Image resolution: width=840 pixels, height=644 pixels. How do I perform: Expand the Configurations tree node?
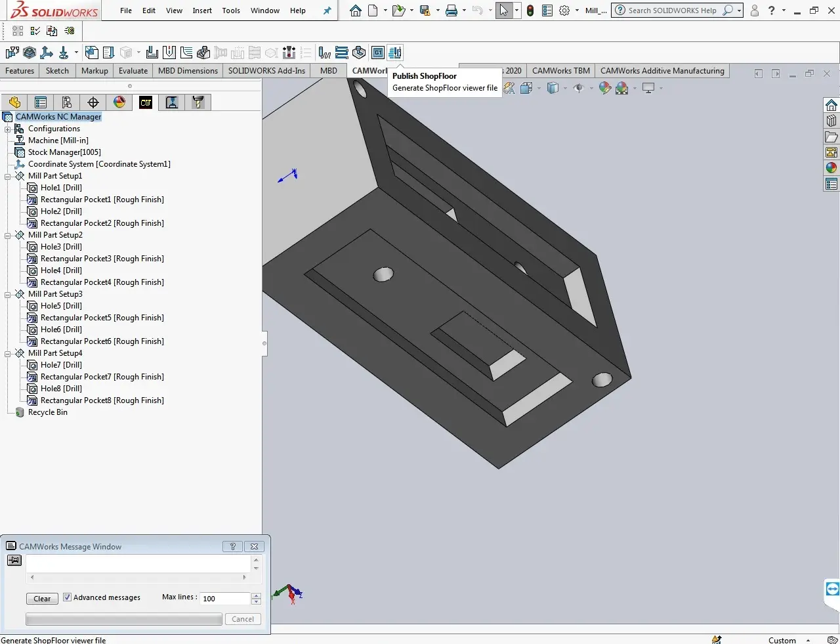coord(8,129)
